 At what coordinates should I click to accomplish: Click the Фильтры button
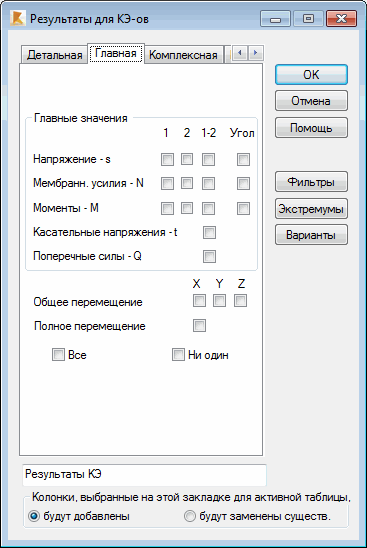pos(311,182)
